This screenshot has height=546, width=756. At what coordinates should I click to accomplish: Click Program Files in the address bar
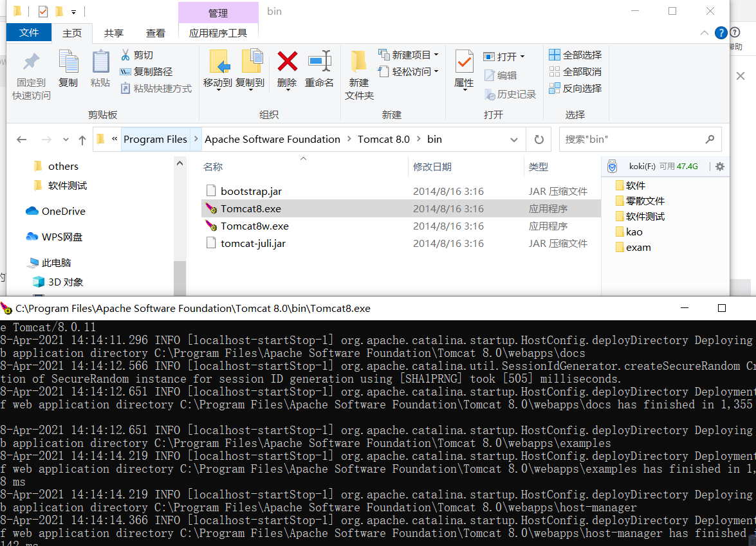click(155, 140)
